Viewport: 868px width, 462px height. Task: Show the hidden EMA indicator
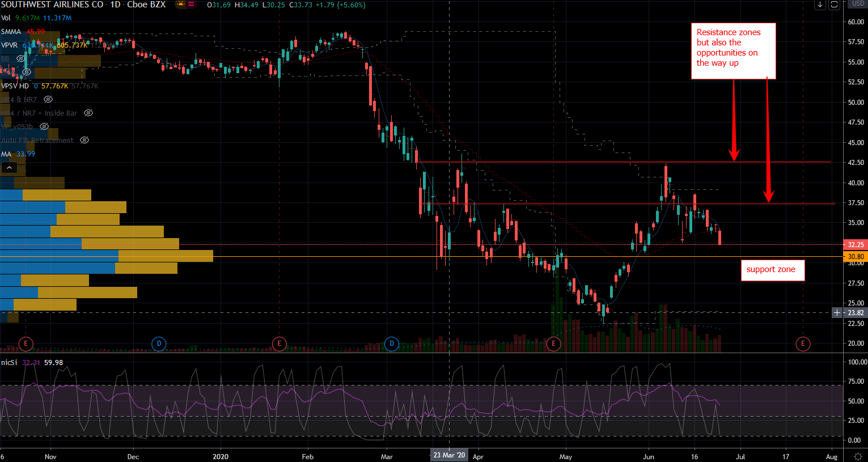click(x=26, y=73)
